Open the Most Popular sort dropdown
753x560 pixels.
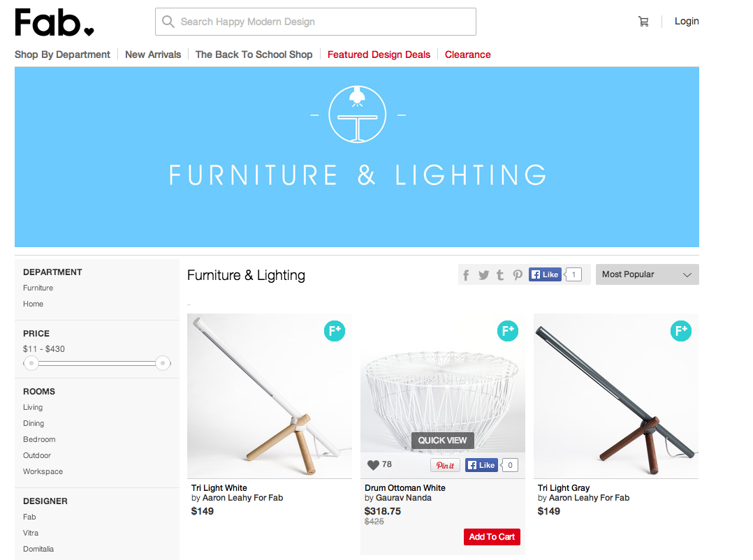[648, 274]
